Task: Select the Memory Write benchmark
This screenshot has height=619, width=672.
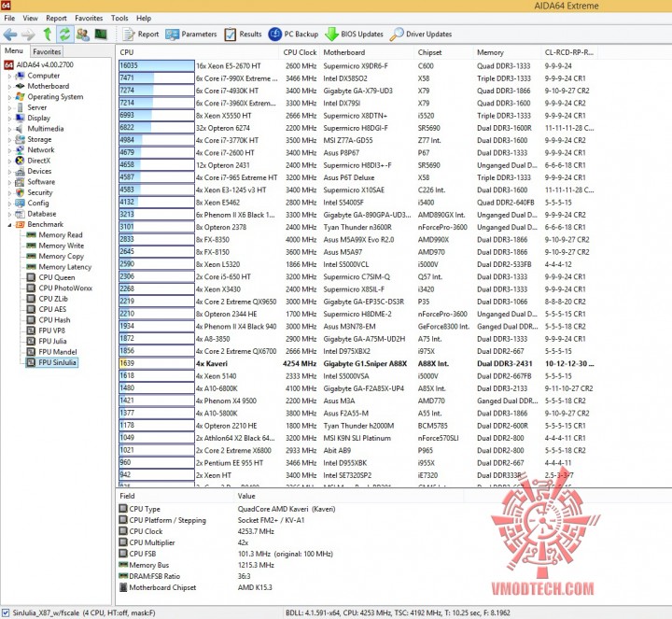Action: coord(62,246)
